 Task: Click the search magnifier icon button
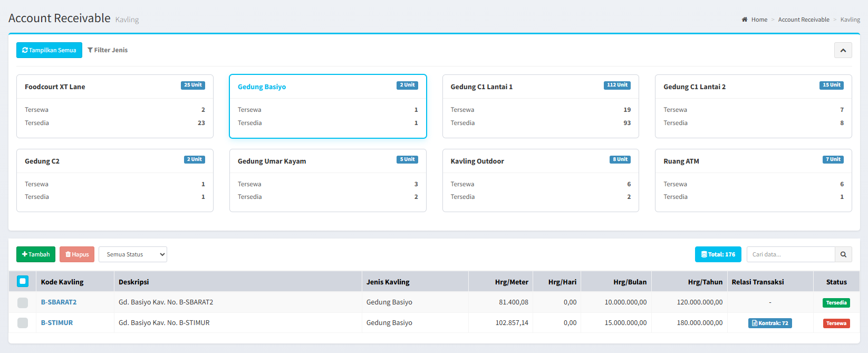tap(843, 254)
